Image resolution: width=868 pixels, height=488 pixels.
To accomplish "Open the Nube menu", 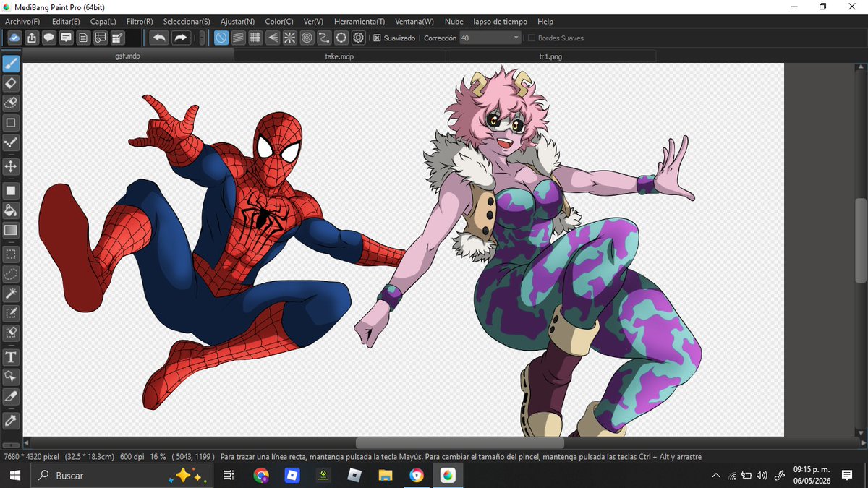I will (x=454, y=22).
